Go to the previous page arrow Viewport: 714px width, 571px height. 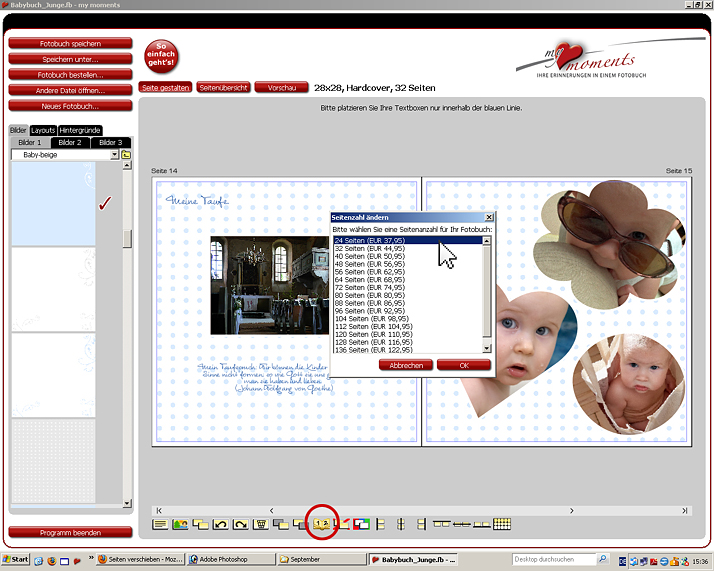pyautogui.click(x=271, y=510)
